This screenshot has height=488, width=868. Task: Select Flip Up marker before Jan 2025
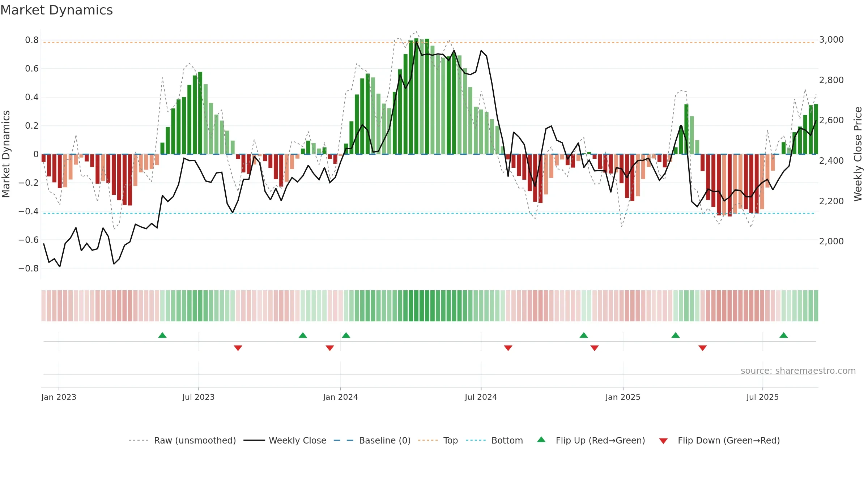tap(584, 335)
